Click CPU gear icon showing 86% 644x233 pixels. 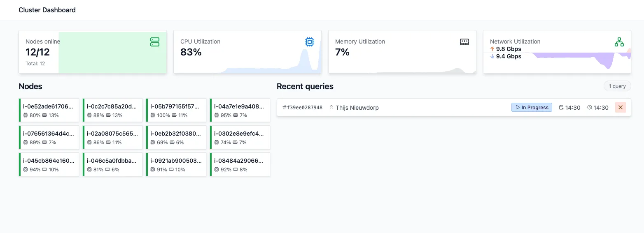pyautogui.click(x=89, y=143)
